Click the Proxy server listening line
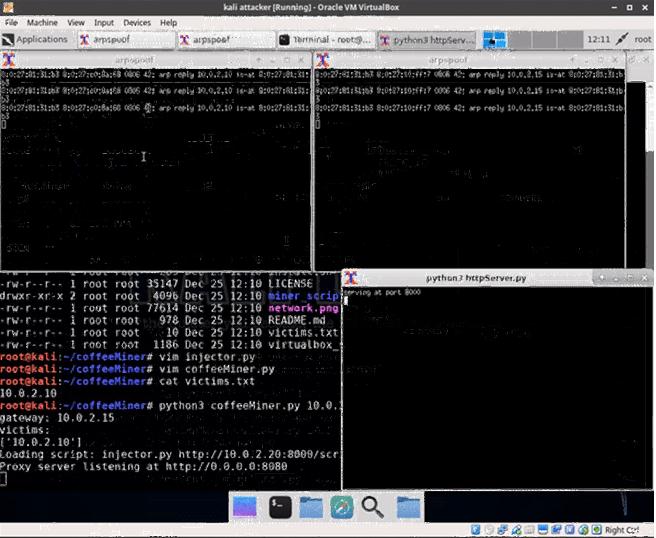The image size is (656, 538). (x=144, y=466)
